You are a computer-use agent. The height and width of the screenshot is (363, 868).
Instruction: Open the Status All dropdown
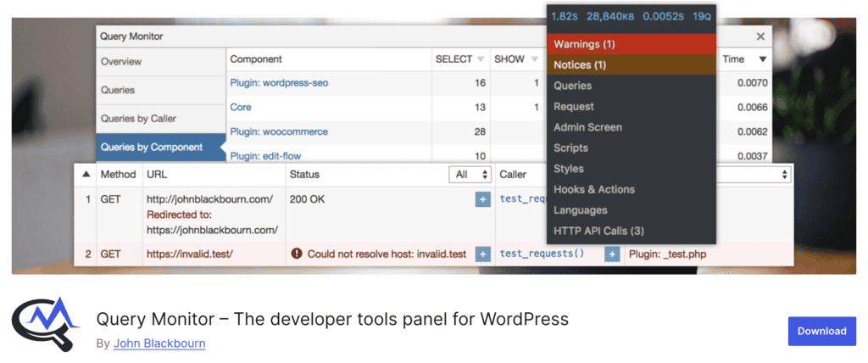(470, 175)
